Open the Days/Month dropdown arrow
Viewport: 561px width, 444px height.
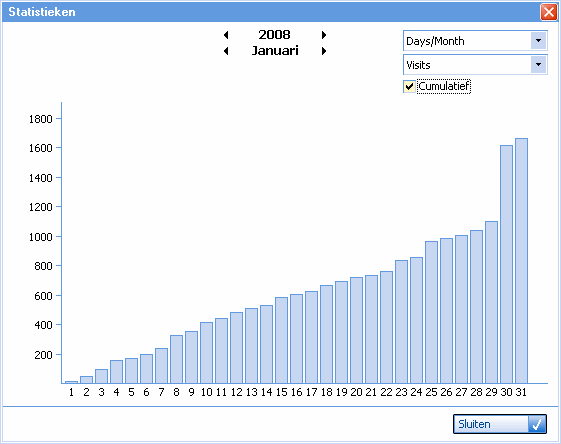[538, 41]
